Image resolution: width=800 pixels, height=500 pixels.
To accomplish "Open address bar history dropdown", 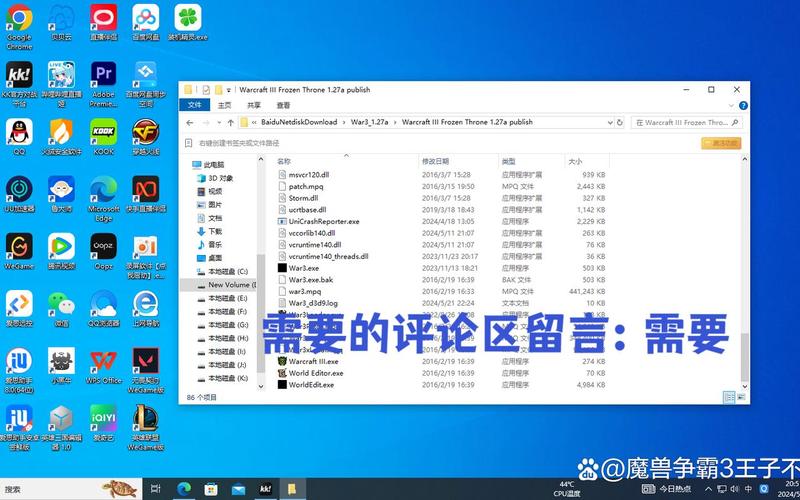I will pos(610,122).
